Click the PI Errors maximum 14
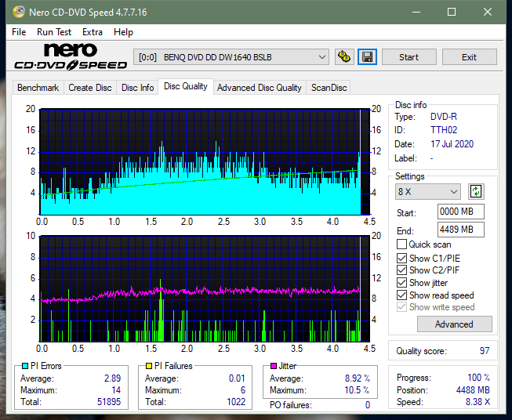This screenshot has width=512, height=420. pyautogui.click(x=116, y=390)
